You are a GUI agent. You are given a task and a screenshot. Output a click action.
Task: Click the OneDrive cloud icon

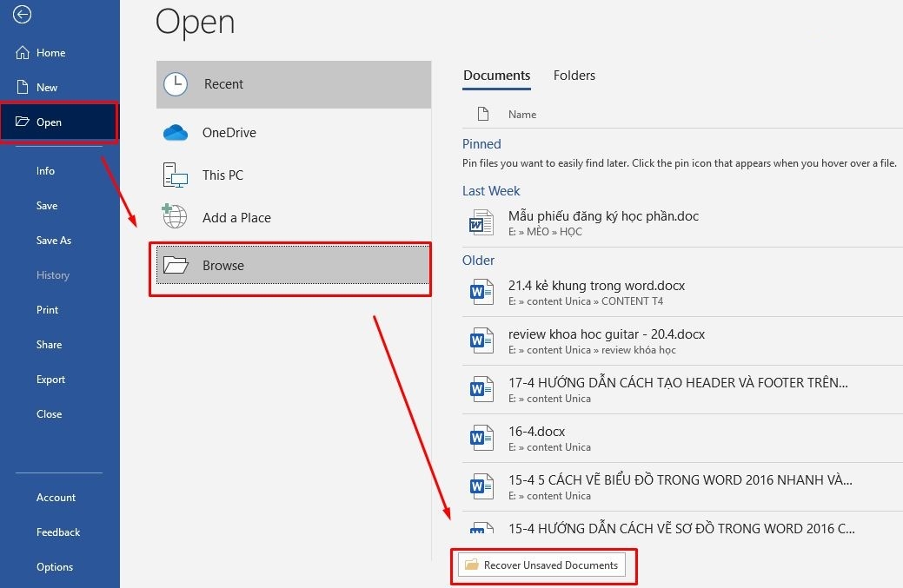[176, 133]
